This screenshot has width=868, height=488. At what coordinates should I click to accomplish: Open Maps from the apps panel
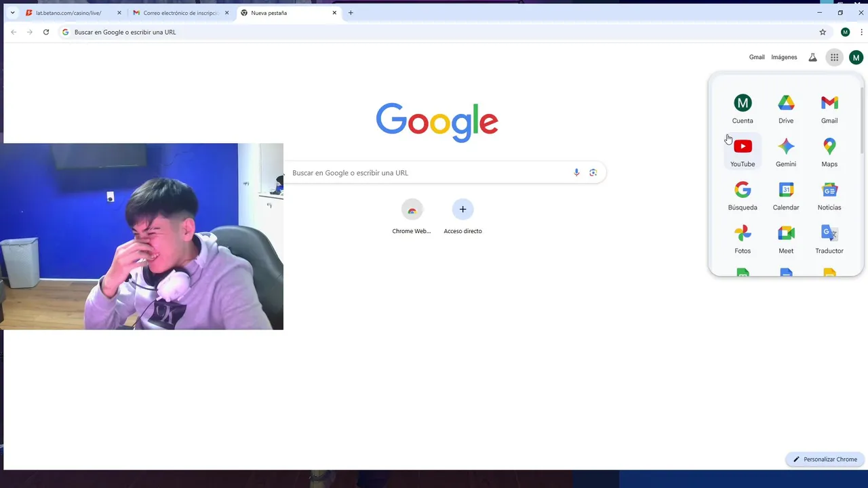tap(829, 152)
